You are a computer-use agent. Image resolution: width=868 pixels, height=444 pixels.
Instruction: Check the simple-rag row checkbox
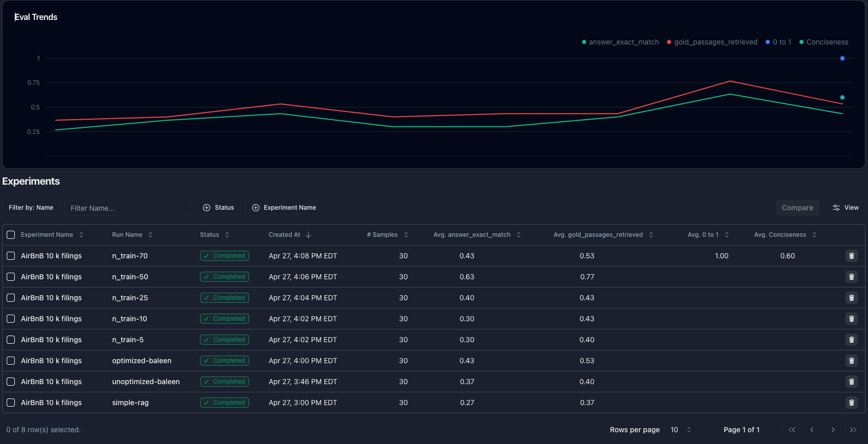tap(11, 403)
